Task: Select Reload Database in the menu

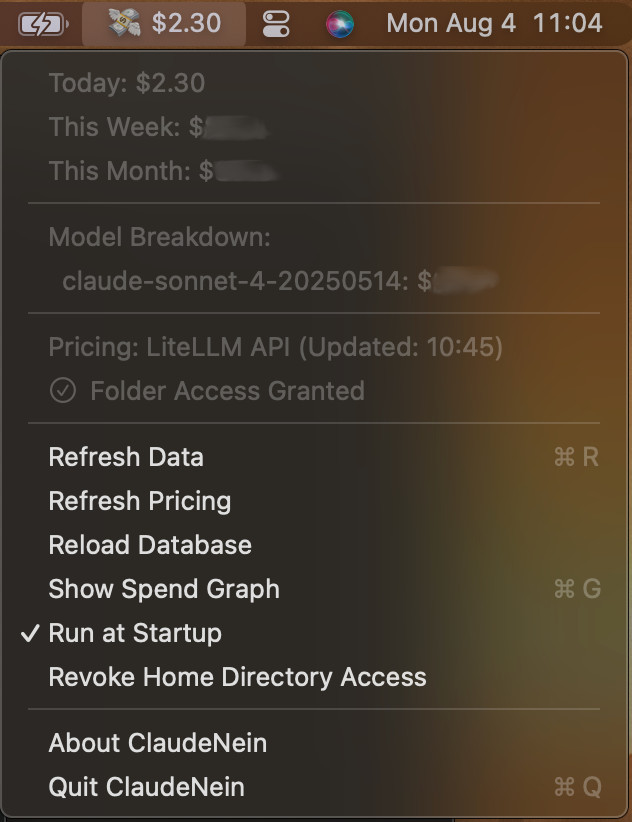Action: click(x=150, y=545)
